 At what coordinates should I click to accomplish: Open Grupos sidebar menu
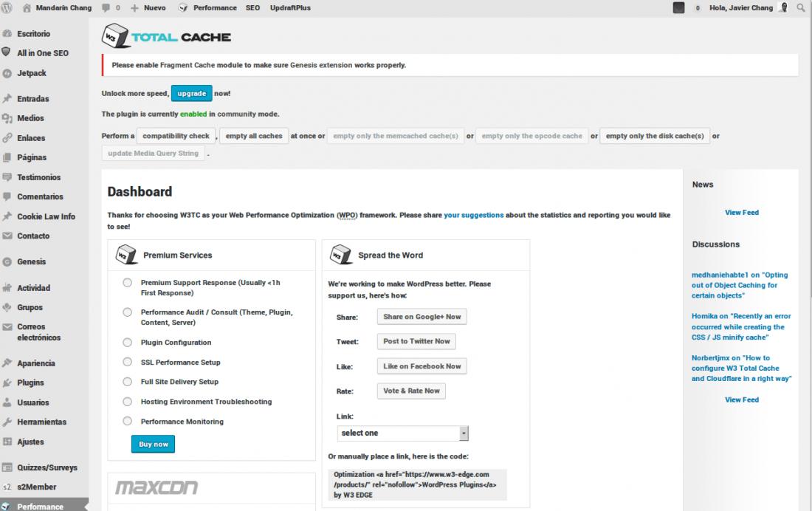coord(30,307)
